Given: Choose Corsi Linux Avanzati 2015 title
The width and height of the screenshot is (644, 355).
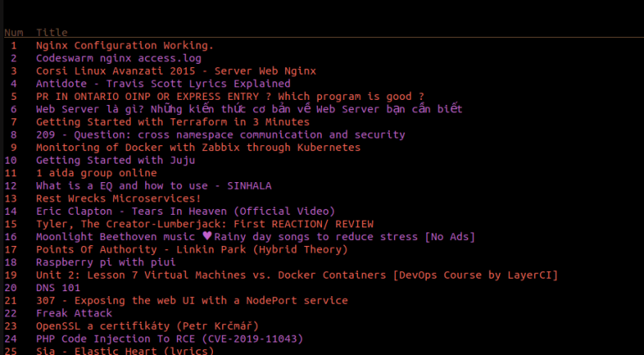Looking at the screenshot, I should point(176,71).
